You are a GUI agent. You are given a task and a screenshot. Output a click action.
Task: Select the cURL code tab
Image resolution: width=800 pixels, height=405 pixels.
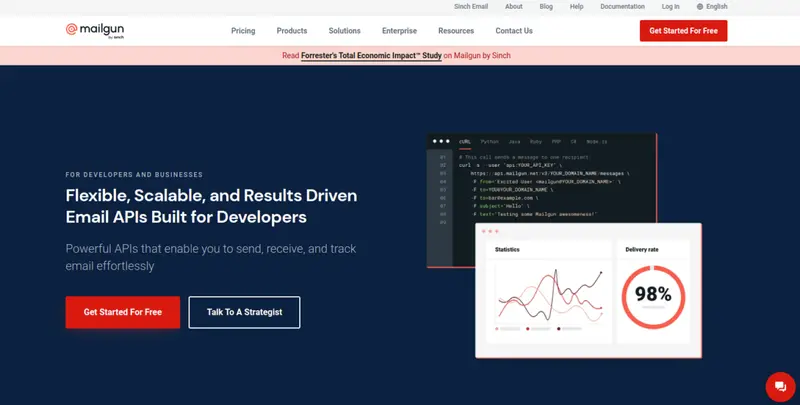pyautogui.click(x=465, y=142)
